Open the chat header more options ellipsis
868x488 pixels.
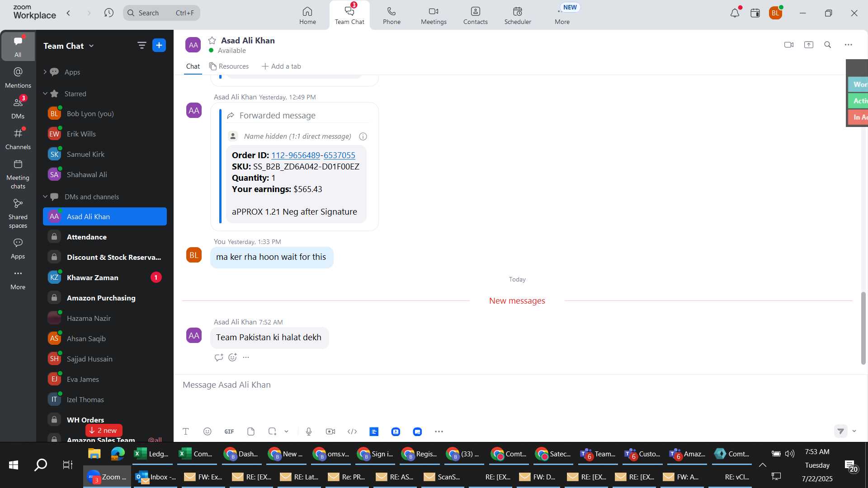pos(849,45)
